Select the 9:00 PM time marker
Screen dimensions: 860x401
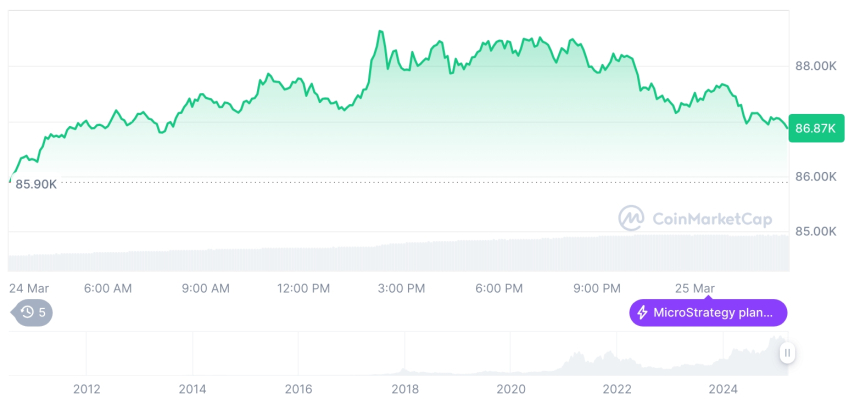pyautogui.click(x=597, y=288)
